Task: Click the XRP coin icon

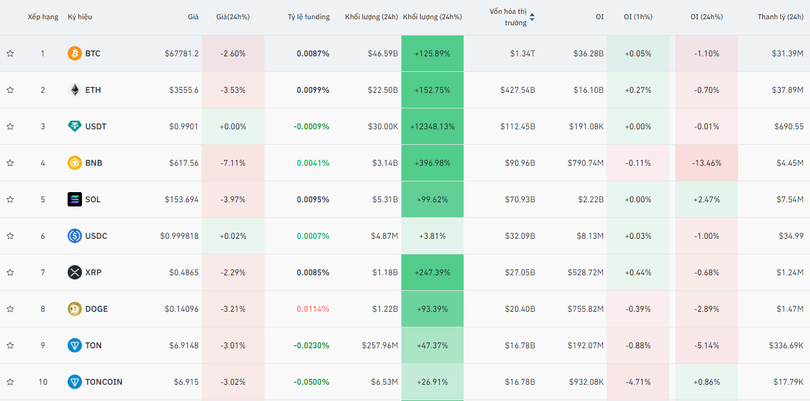Action: pos(74,272)
